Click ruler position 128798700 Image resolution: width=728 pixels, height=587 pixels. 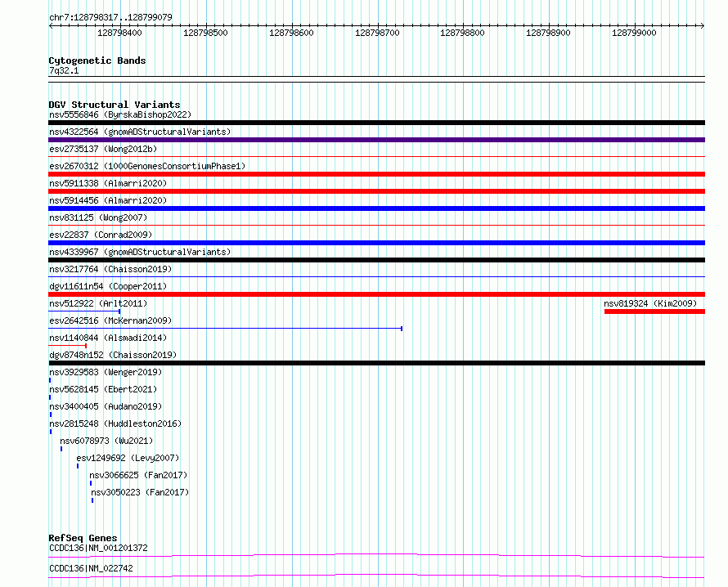point(377,33)
